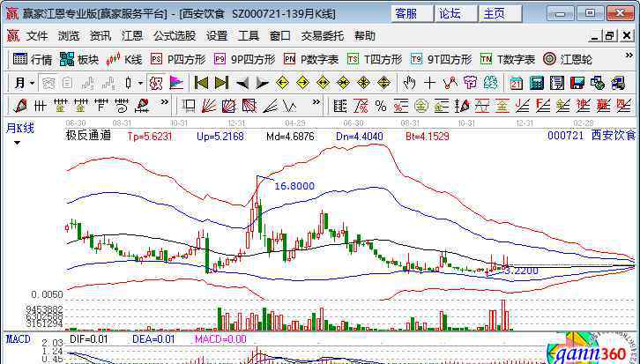640x364 pixels.
Task: Open the P四方形 Gann square tool
Action: click(177, 60)
